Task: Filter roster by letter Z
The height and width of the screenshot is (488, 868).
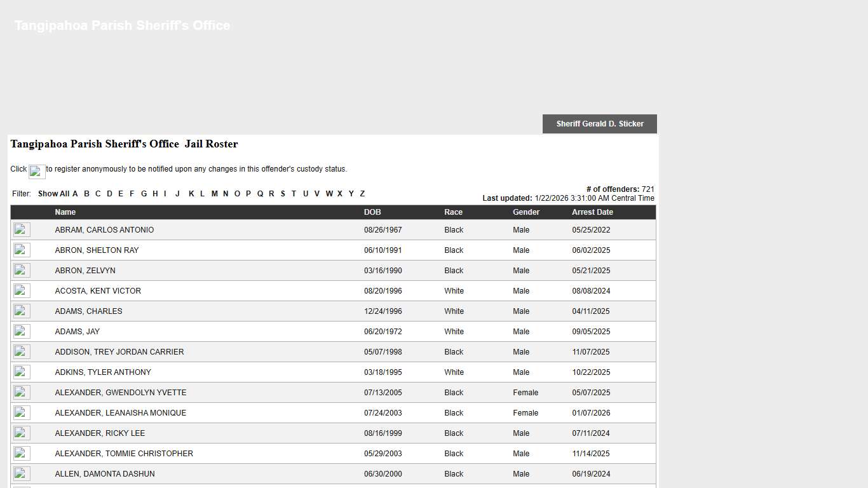Action: 362,194
